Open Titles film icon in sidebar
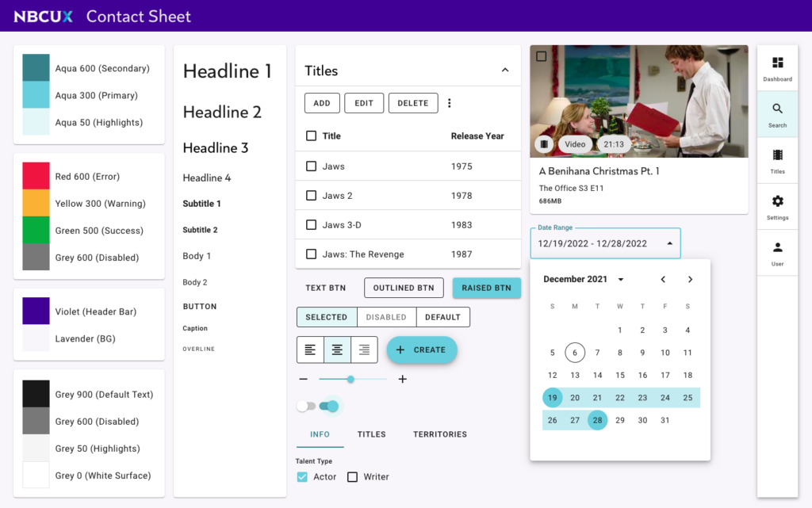 tap(777, 155)
